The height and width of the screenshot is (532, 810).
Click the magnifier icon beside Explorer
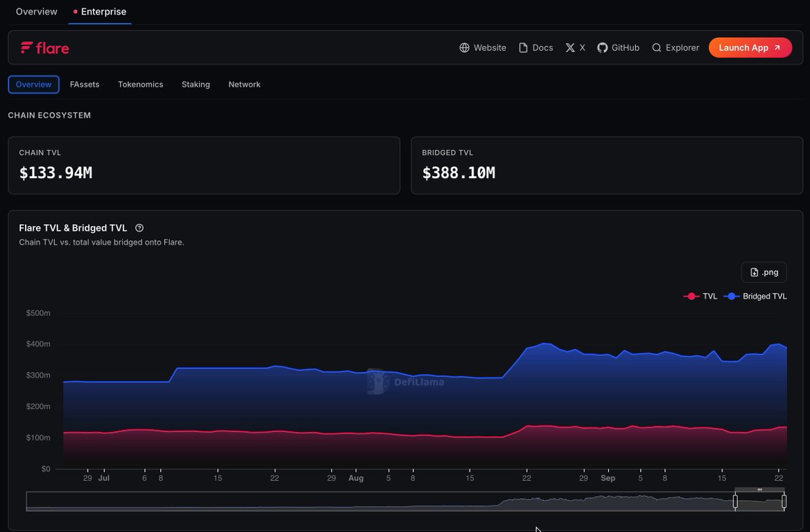coord(656,48)
